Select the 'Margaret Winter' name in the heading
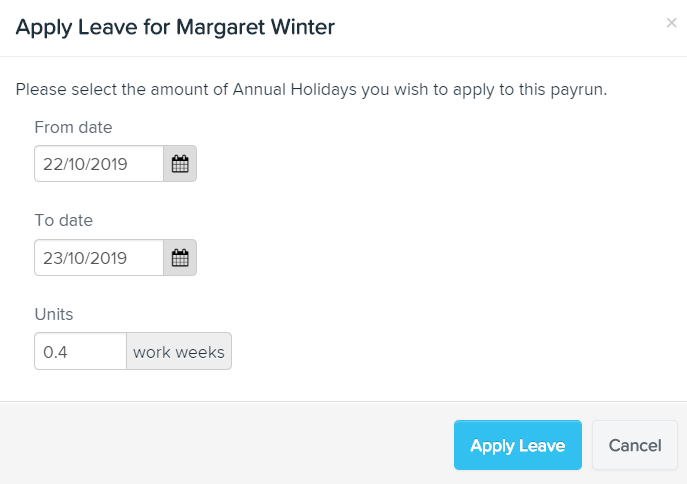This screenshot has width=687, height=484. pyautogui.click(x=255, y=27)
